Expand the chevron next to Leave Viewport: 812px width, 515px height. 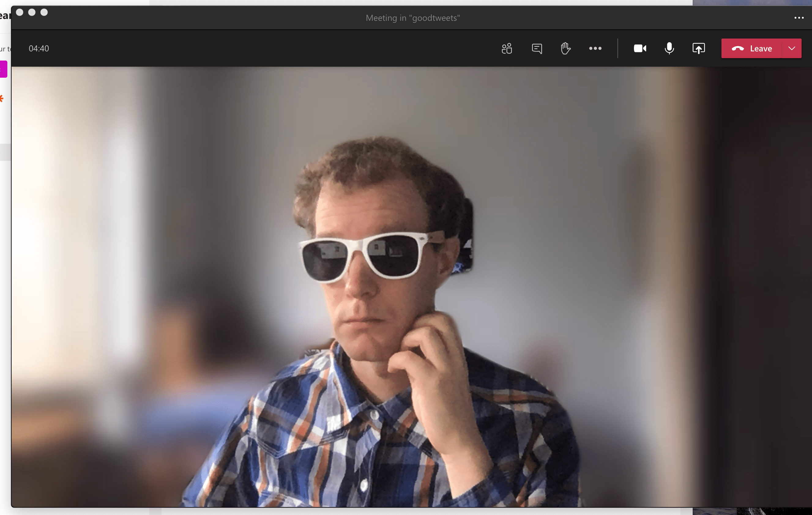coord(792,49)
